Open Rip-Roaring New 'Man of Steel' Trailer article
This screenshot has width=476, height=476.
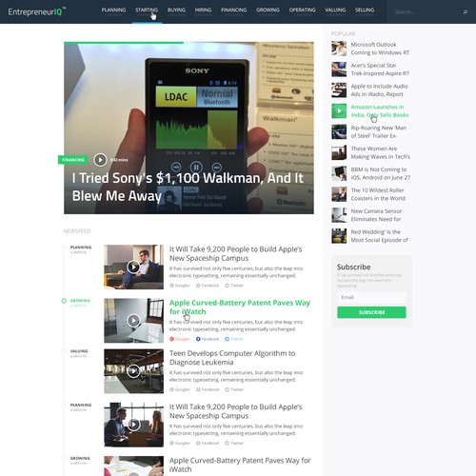(379, 131)
